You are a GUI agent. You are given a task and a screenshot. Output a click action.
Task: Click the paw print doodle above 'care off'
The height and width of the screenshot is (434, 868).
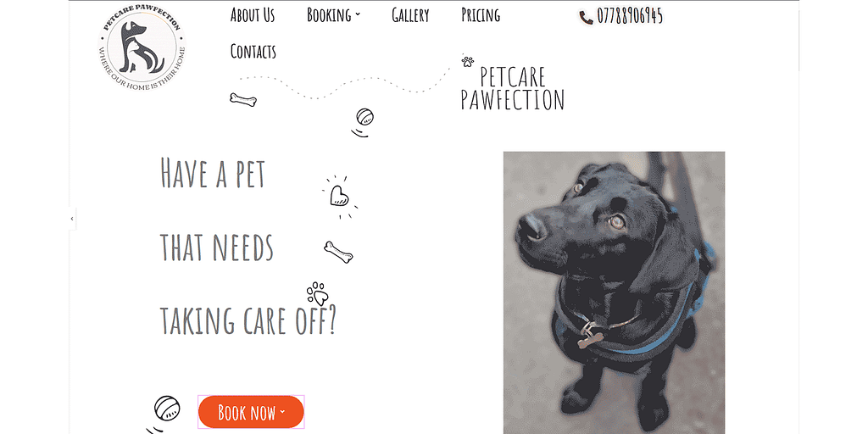click(317, 293)
